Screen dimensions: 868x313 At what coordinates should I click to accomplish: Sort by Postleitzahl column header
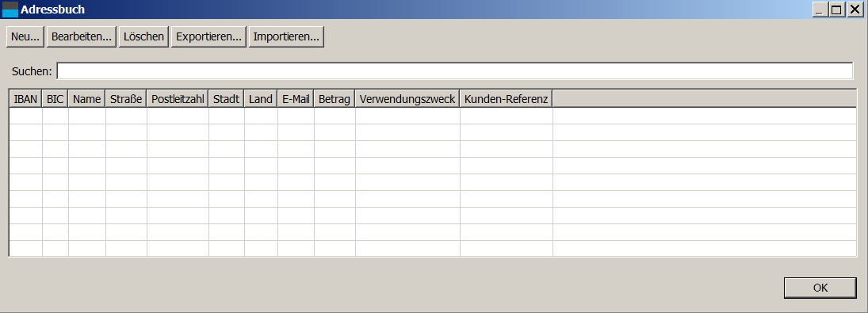(x=178, y=99)
